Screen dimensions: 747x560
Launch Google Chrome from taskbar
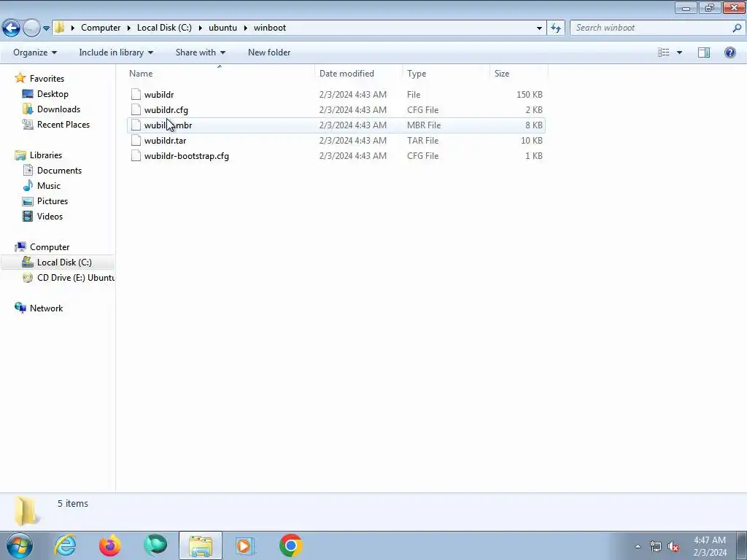tap(290, 545)
